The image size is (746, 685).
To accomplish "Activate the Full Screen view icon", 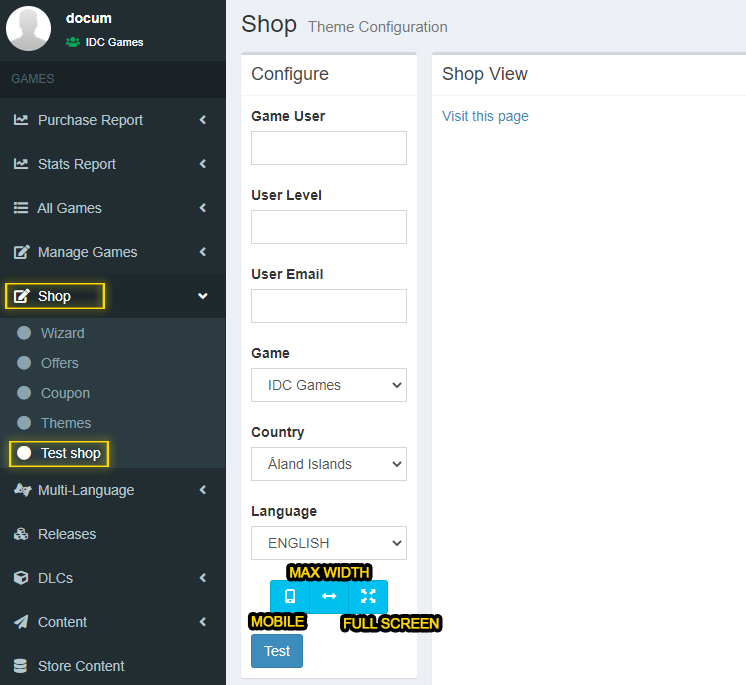I will point(368,596).
